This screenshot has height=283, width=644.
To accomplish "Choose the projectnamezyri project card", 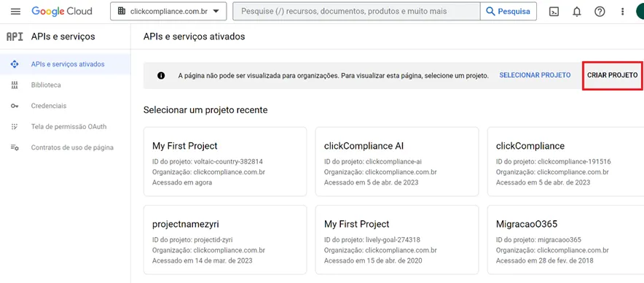I will coord(225,240).
